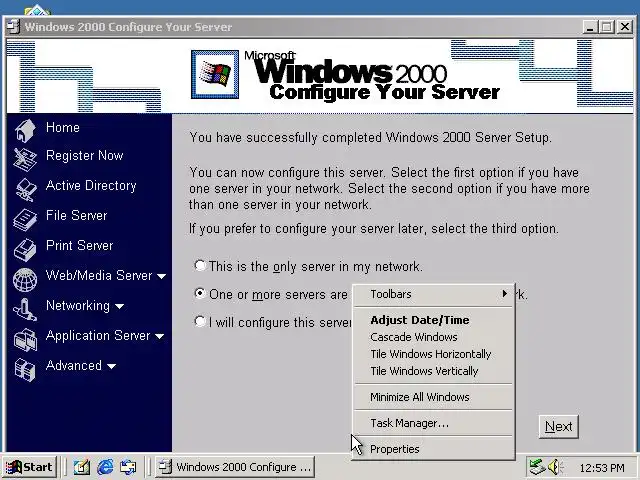Viewport: 640px width, 480px height.
Task: Click the Application Server computers icon
Action: [25, 340]
